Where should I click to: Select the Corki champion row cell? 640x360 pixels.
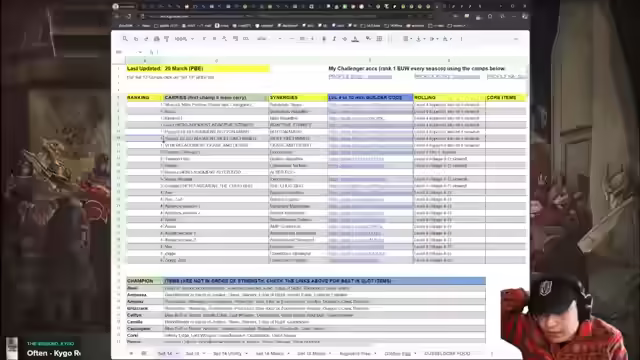coord(144,335)
